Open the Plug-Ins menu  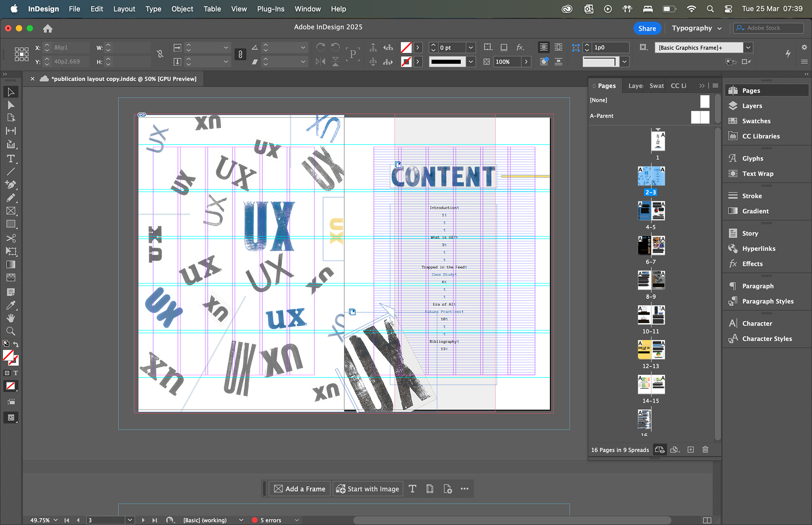[271, 9]
